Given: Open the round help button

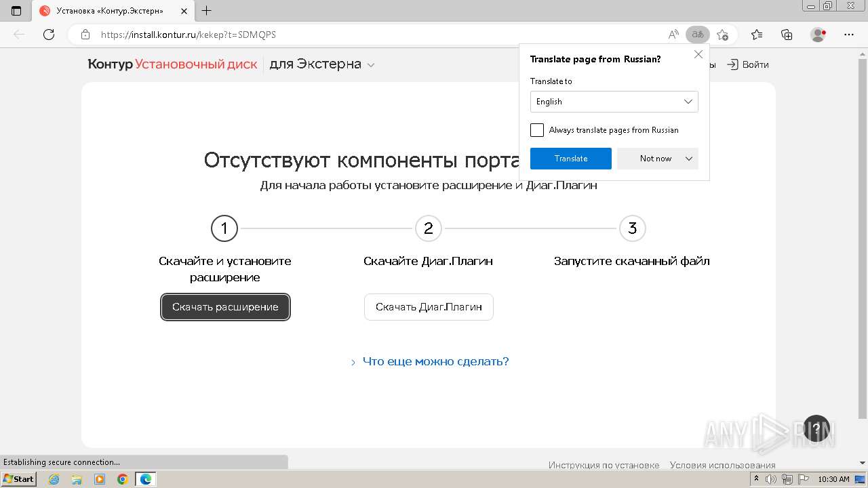Looking at the screenshot, I should pyautogui.click(x=816, y=428).
